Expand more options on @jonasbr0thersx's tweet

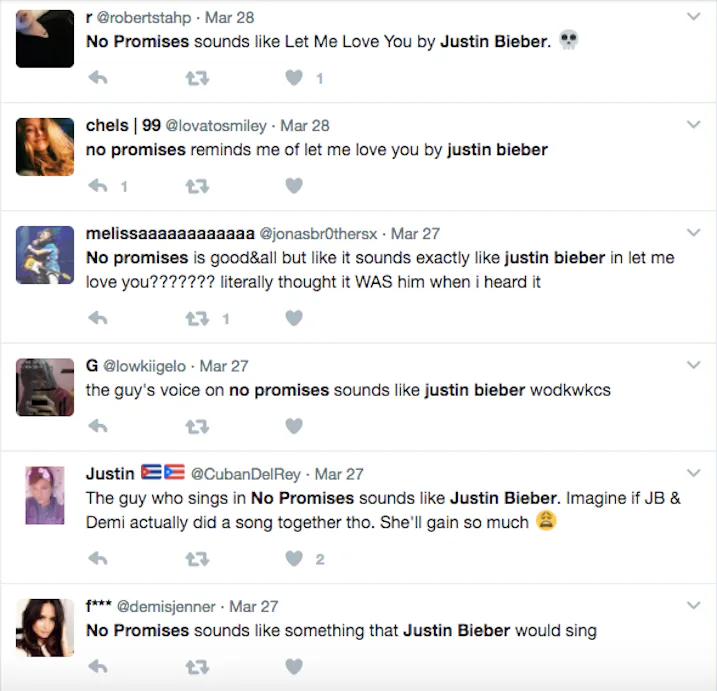[694, 233]
